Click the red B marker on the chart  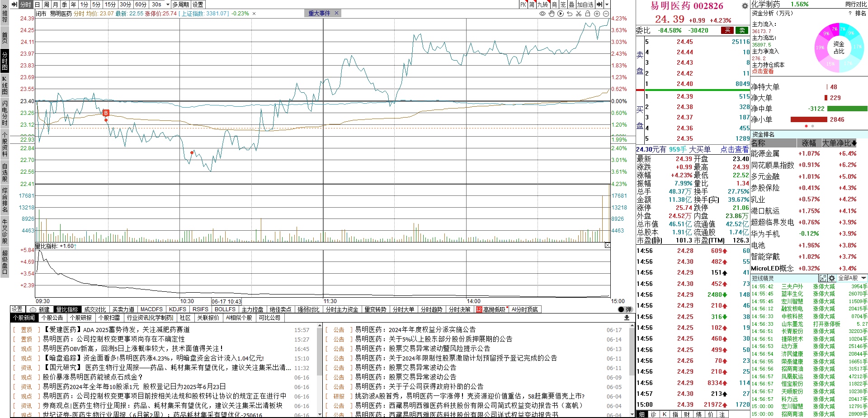pyautogui.click(x=106, y=113)
